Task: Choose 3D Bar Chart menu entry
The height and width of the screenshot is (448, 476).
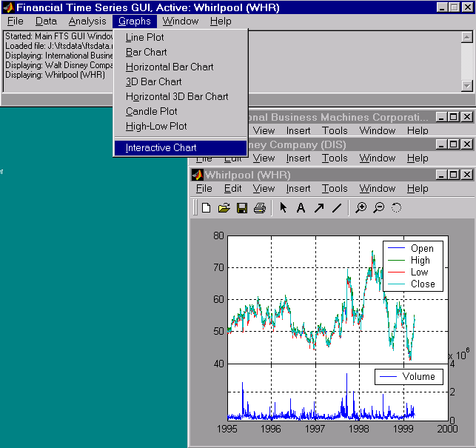Action: pos(181,81)
